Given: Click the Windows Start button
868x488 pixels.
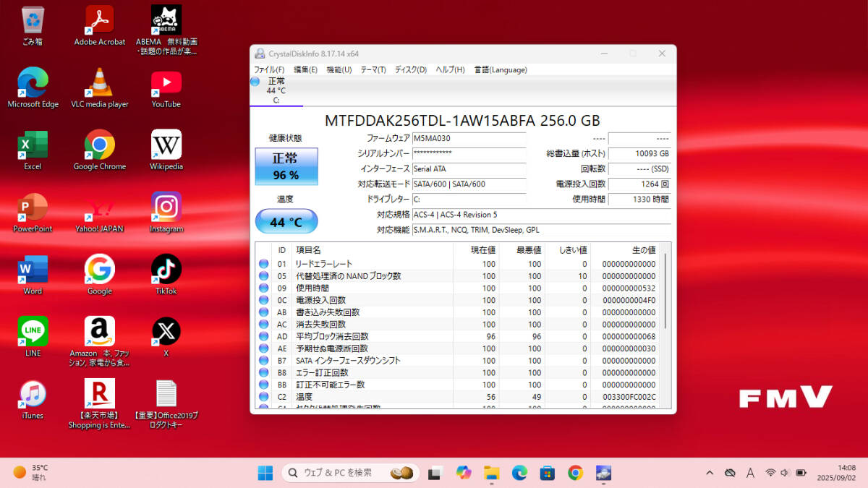Looking at the screenshot, I should (x=265, y=473).
